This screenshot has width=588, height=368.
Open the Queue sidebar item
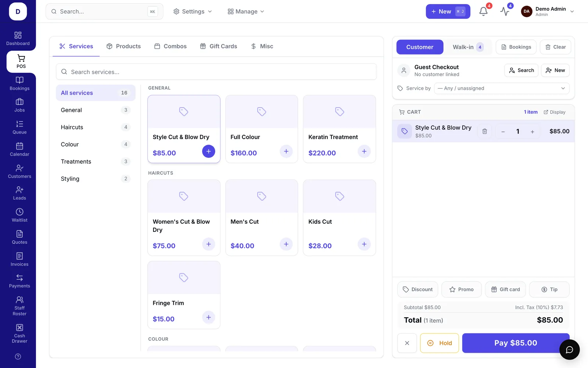[x=19, y=127]
